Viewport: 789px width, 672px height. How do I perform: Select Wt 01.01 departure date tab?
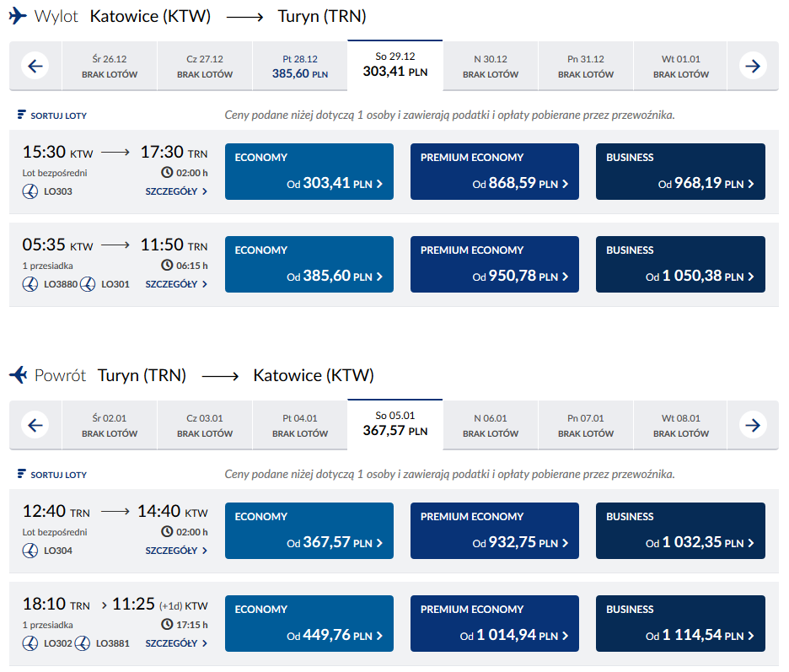[x=681, y=66]
